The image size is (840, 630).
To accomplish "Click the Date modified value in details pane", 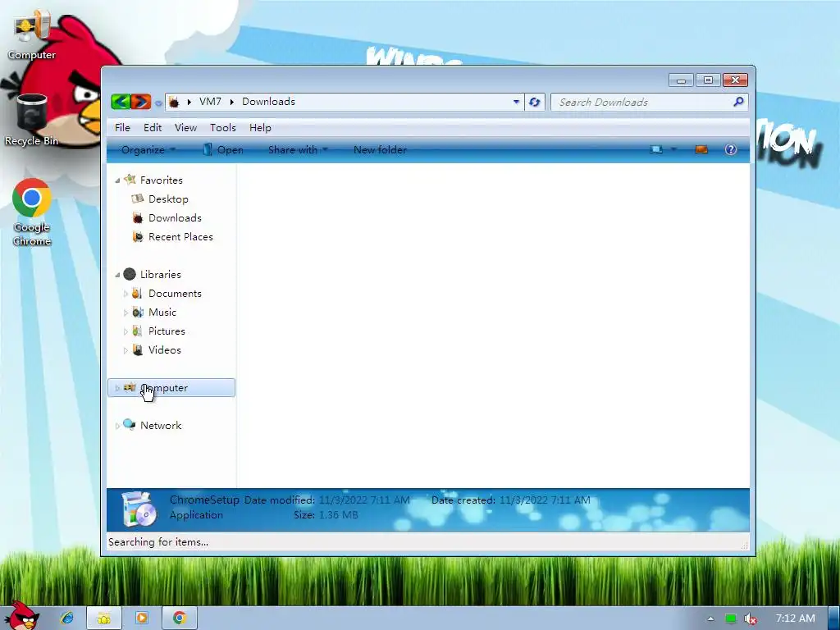I will [x=364, y=500].
